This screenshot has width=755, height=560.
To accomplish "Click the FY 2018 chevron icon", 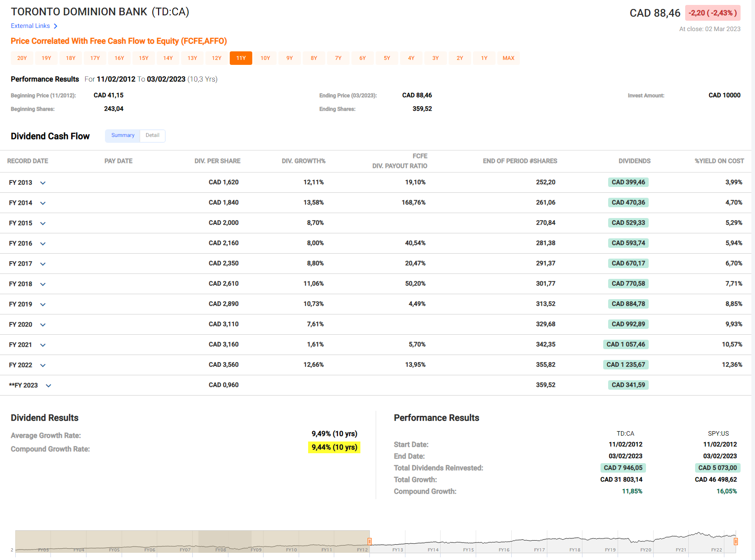I will 43,284.
